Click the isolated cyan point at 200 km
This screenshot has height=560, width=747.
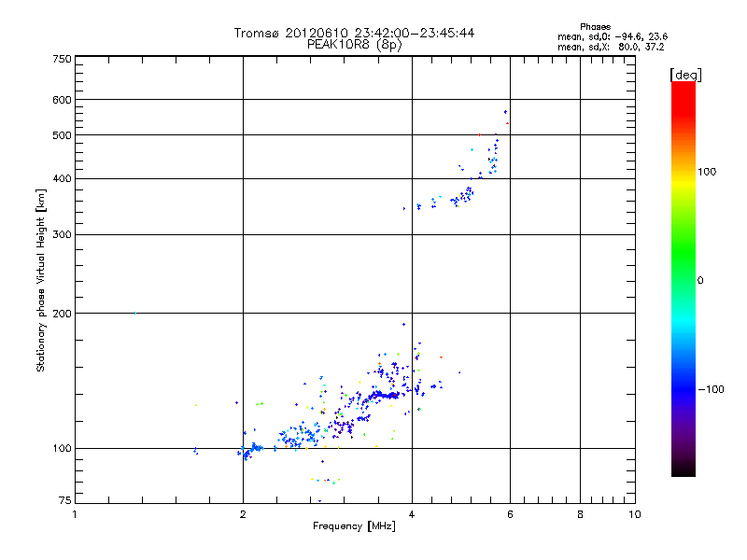coord(135,313)
